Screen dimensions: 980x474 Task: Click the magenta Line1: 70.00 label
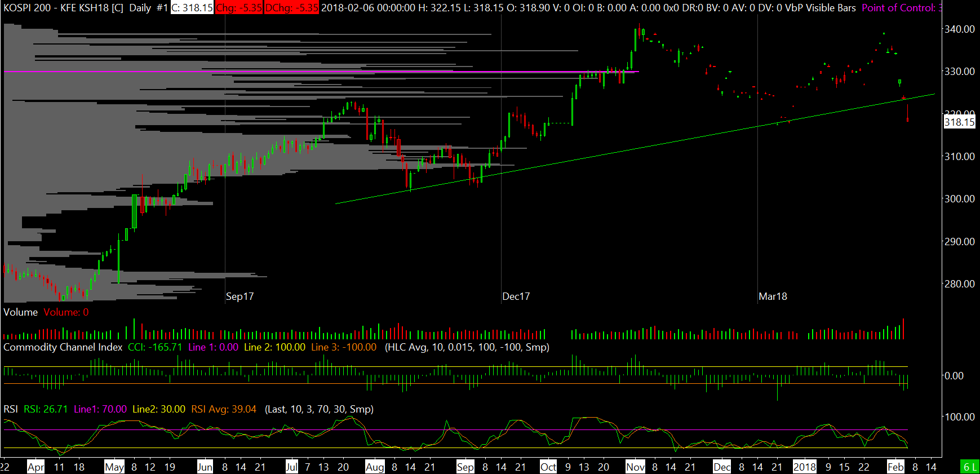click(x=100, y=409)
